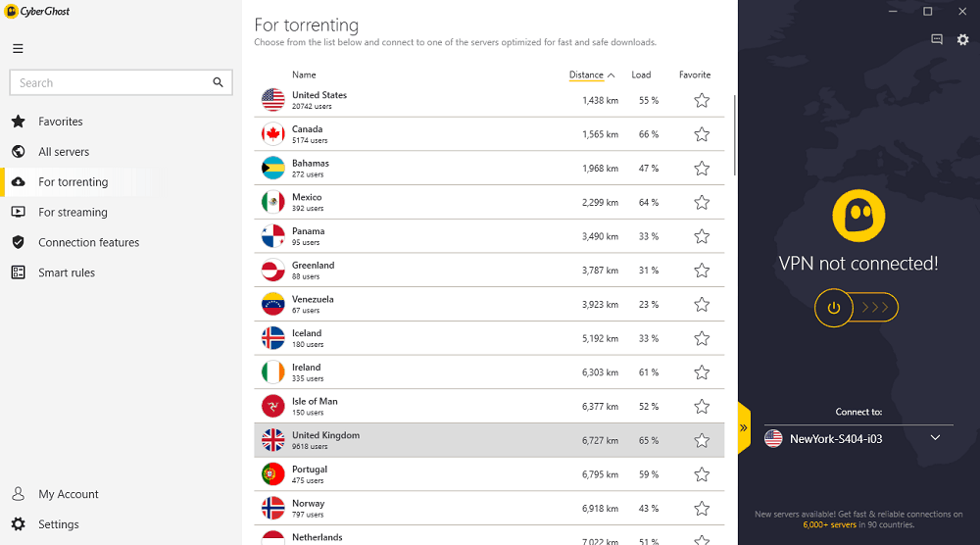Focus the Search input field
The image size is (980, 545).
pyautogui.click(x=113, y=82)
